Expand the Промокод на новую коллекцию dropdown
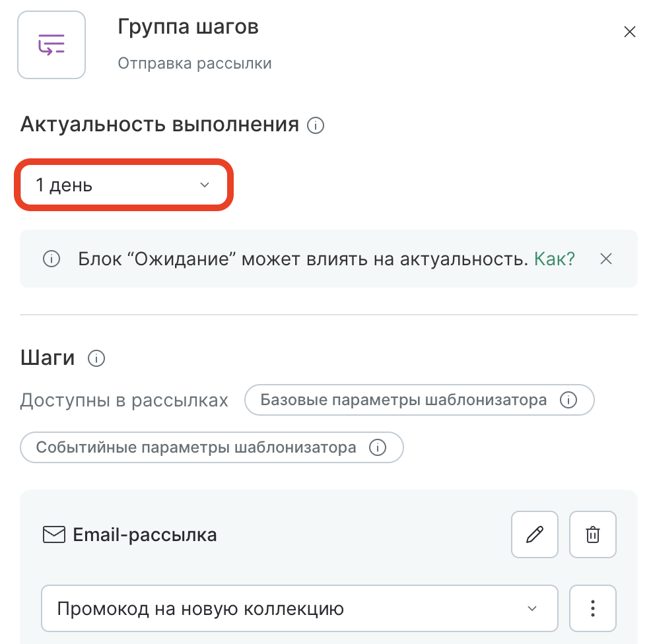 point(299,608)
